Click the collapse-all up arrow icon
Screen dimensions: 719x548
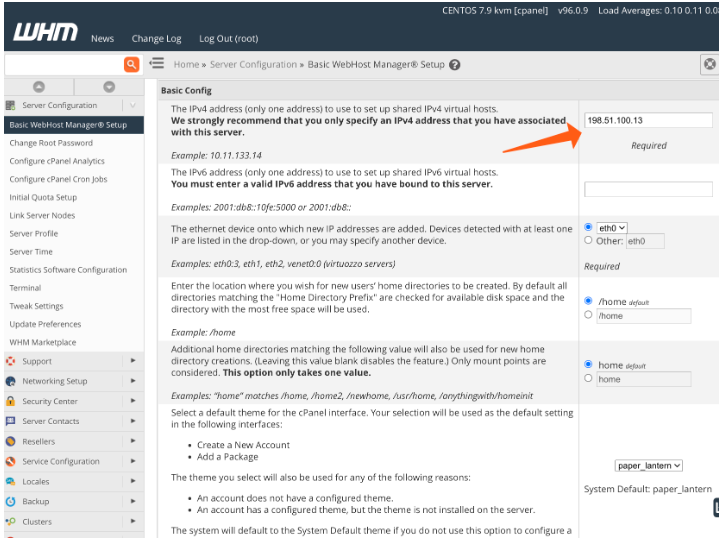pyautogui.click(x=39, y=87)
